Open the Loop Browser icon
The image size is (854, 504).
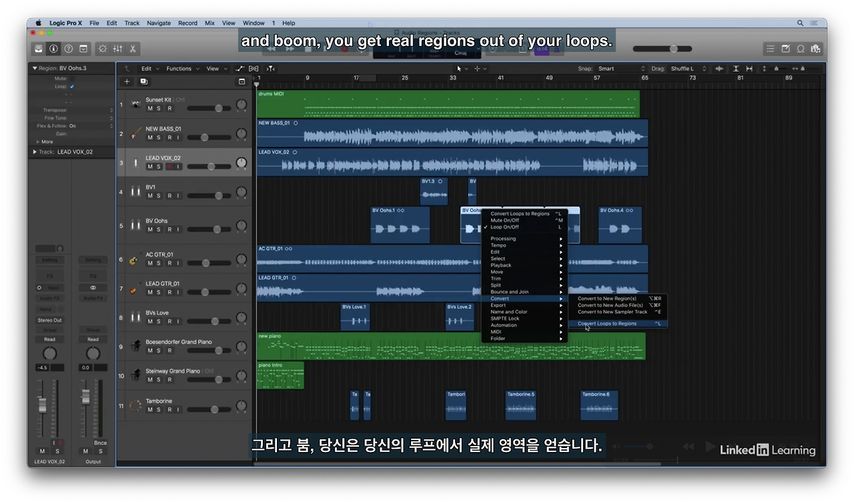pyautogui.click(x=800, y=49)
